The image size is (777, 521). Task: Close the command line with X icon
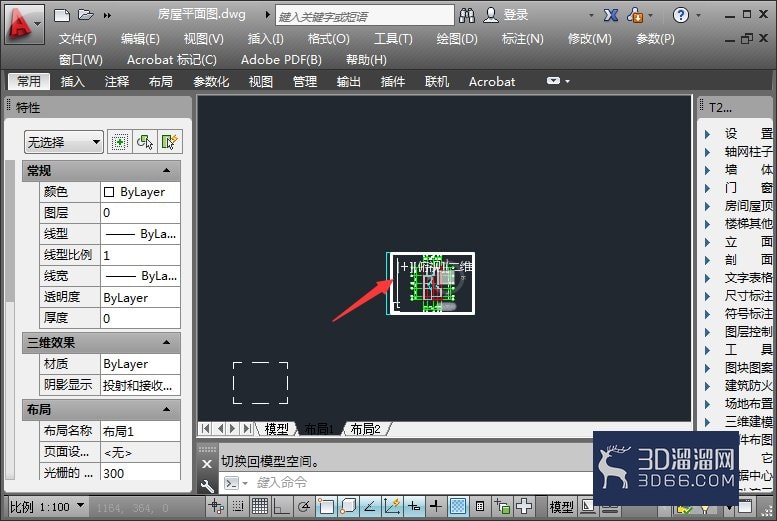click(x=207, y=464)
